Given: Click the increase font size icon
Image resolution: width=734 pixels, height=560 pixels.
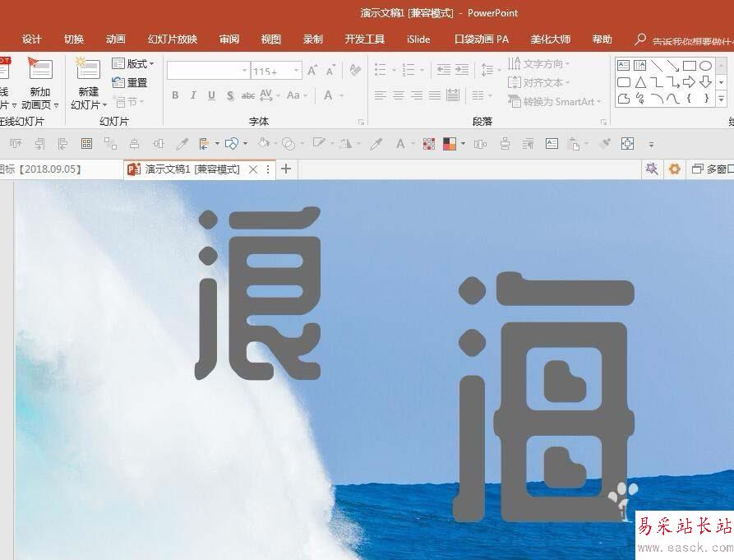Looking at the screenshot, I should 312,70.
